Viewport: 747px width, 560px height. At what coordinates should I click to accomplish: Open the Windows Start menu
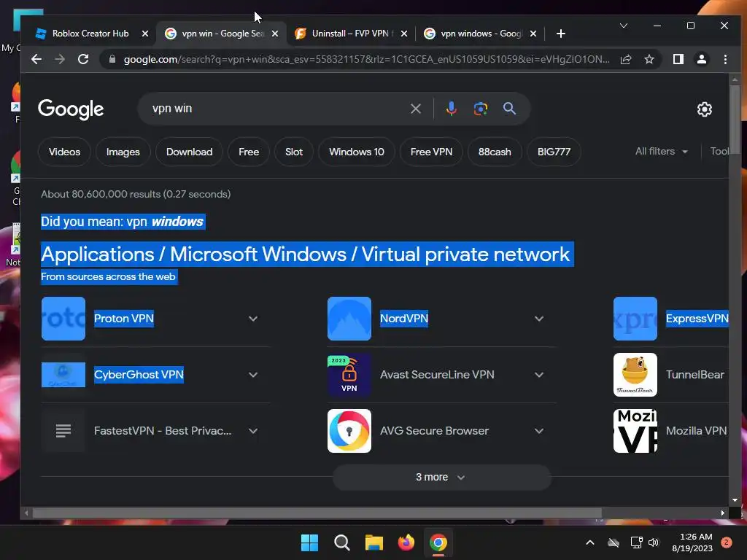pyautogui.click(x=309, y=542)
